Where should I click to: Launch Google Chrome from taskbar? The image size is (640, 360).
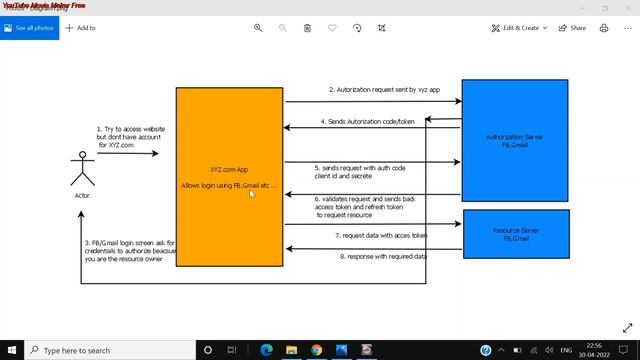(x=316, y=350)
